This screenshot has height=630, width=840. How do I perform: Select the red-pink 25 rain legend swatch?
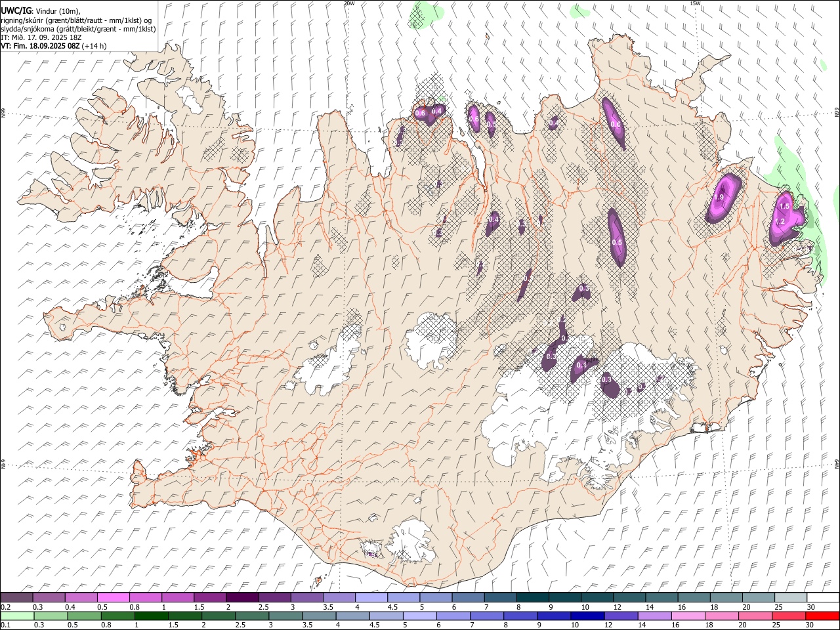click(x=789, y=616)
